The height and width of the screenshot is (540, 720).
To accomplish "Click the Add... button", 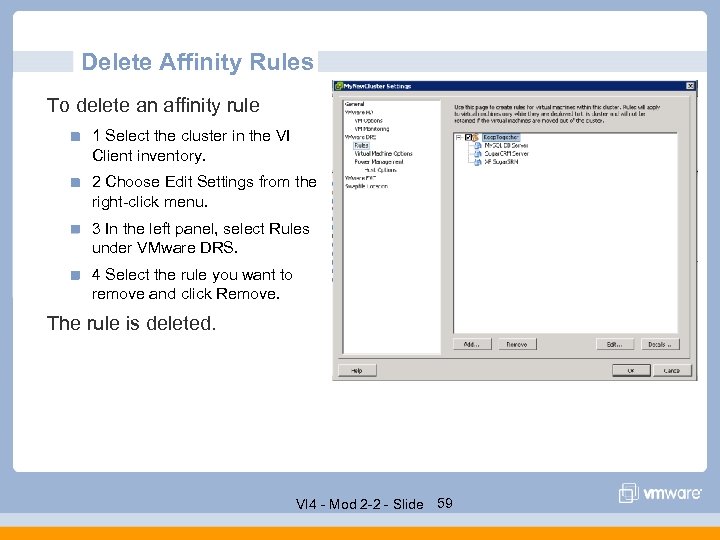I will (472, 344).
